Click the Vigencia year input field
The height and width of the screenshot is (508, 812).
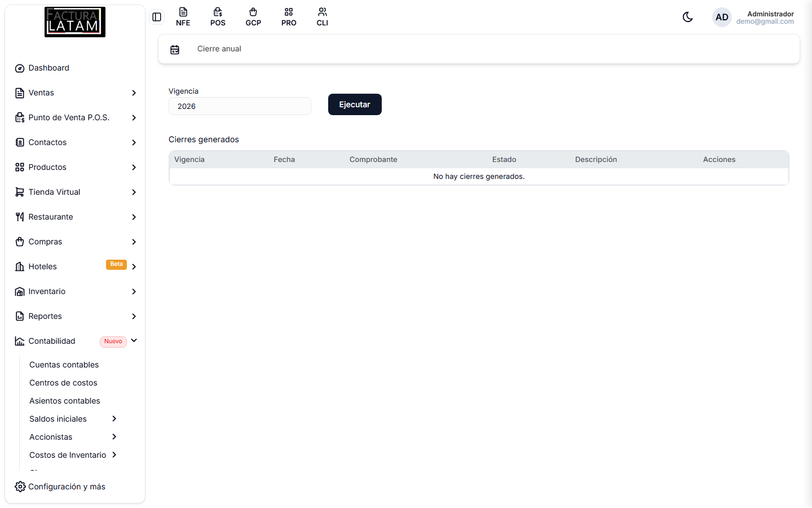[240, 106]
